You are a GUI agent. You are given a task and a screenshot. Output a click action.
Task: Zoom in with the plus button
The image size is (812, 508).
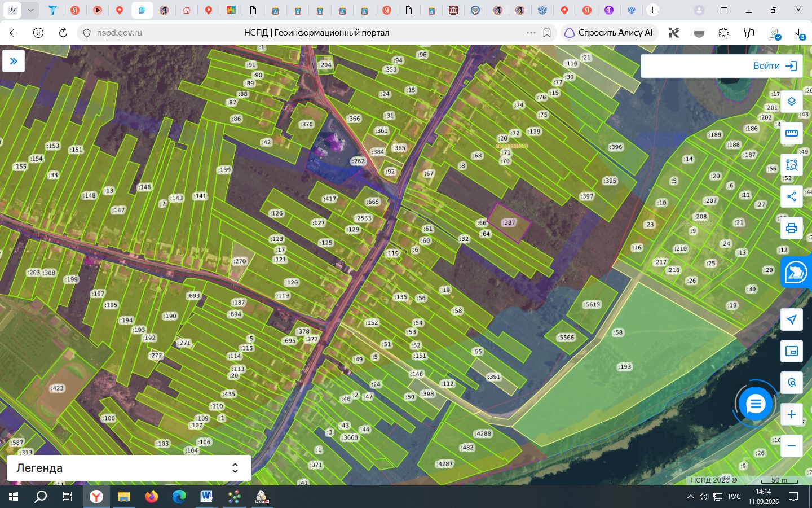click(x=792, y=414)
